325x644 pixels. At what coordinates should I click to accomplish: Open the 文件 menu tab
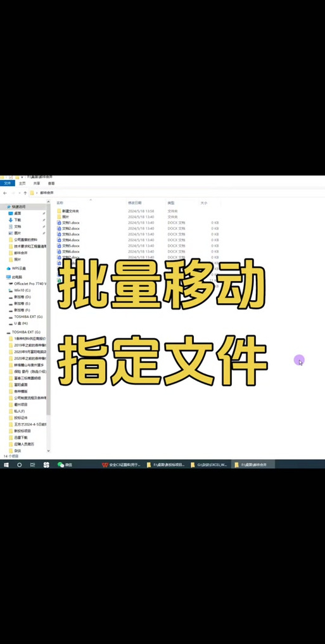[x=8, y=183]
